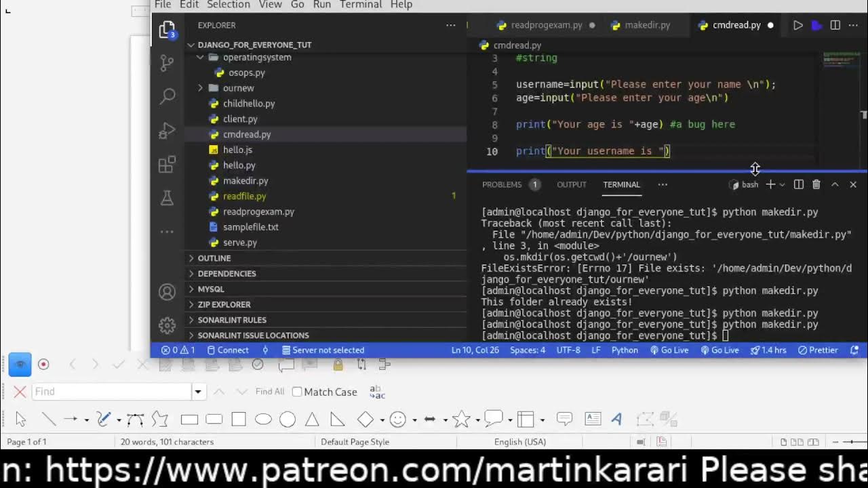868x488 pixels.
Task: Switch to the PROBLEMS panel tab
Action: (x=502, y=184)
